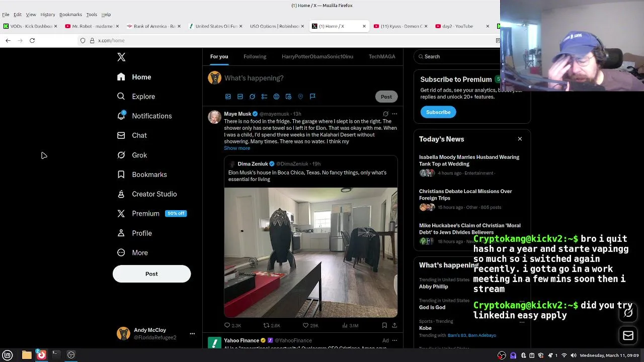
Task: Open Firefox File menu
Action: click(x=6, y=15)
